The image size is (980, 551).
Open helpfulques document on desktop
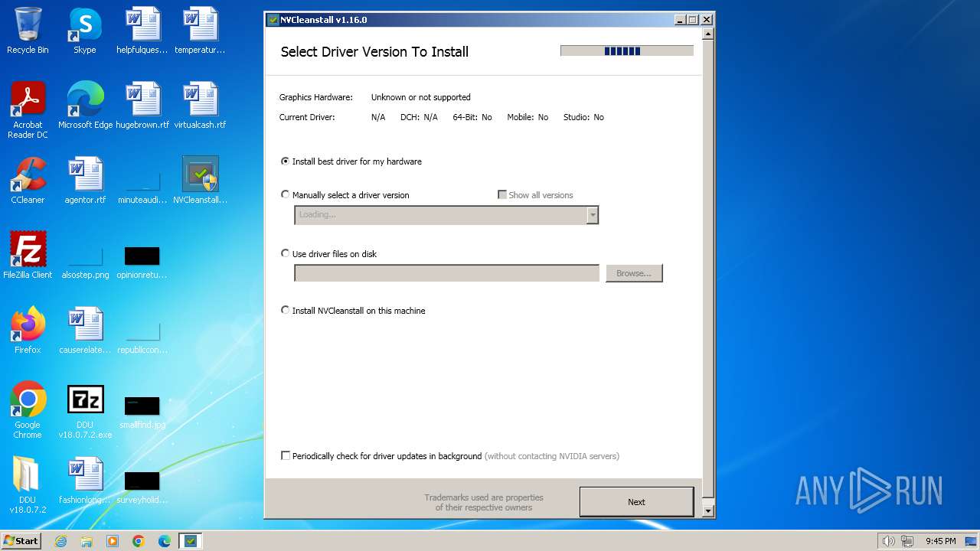142,31
